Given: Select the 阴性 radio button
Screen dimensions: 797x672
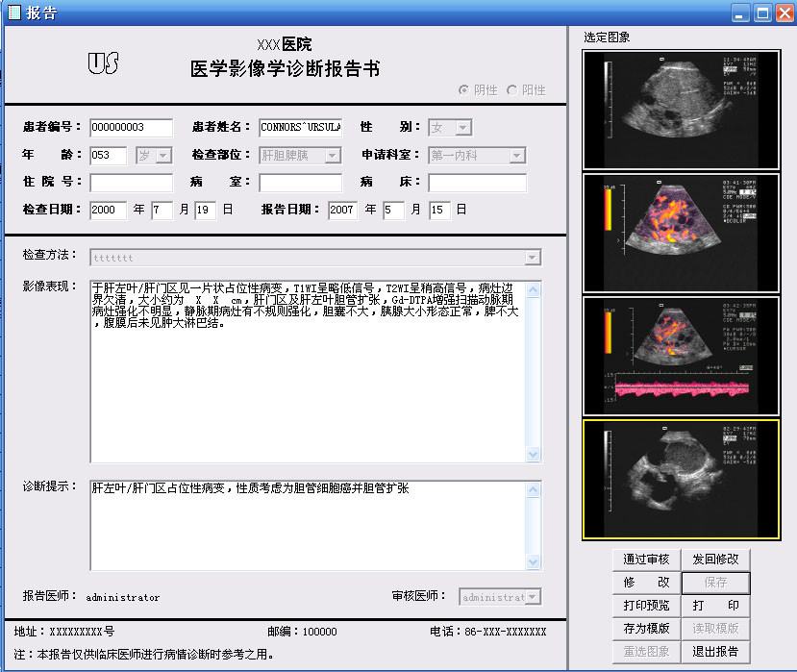Looking at the screenshot, I should click(463, 90).
